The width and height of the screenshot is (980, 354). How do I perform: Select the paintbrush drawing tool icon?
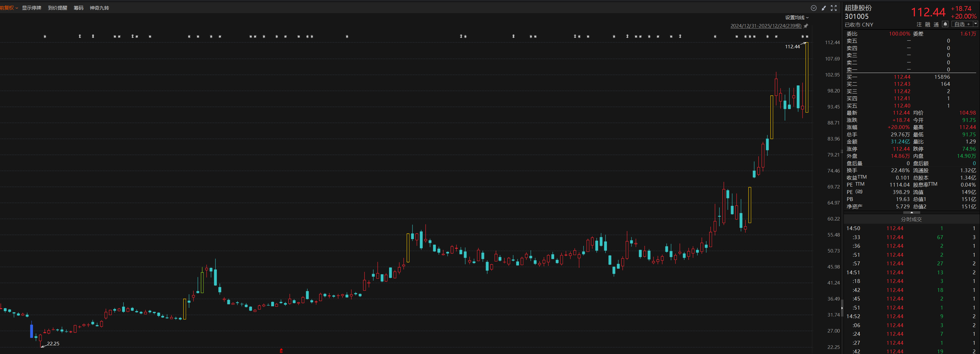click(824, 8)
